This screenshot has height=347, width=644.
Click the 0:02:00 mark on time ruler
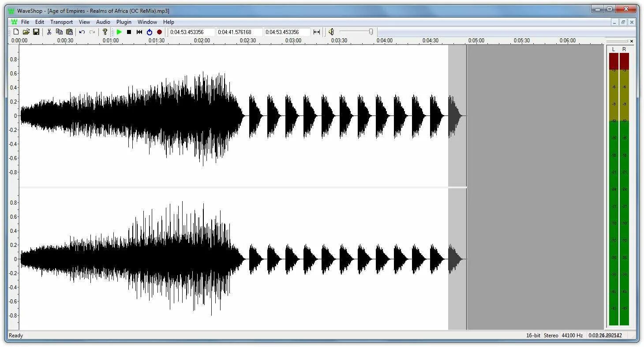click(x=202, y=41)
